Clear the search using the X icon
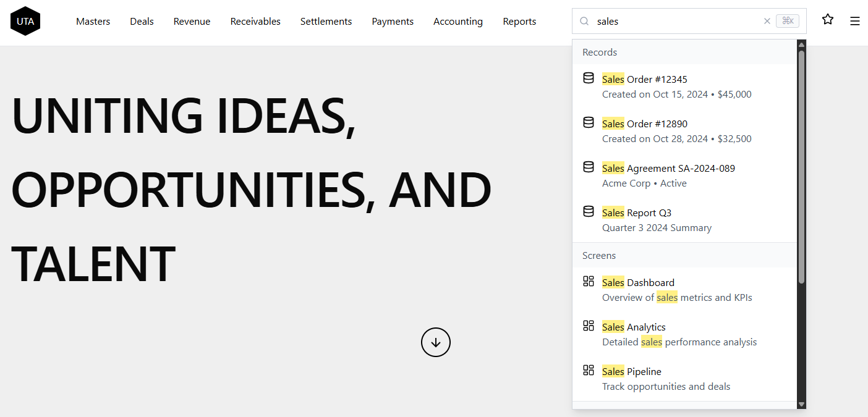 pyautogui.click(x=767, y=21)
